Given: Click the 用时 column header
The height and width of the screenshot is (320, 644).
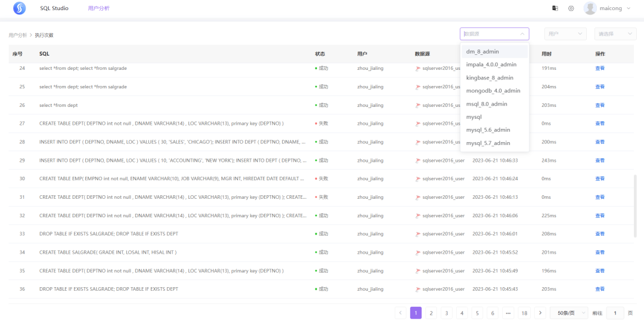Looking at the screenshot, I should tap(546, 54).
